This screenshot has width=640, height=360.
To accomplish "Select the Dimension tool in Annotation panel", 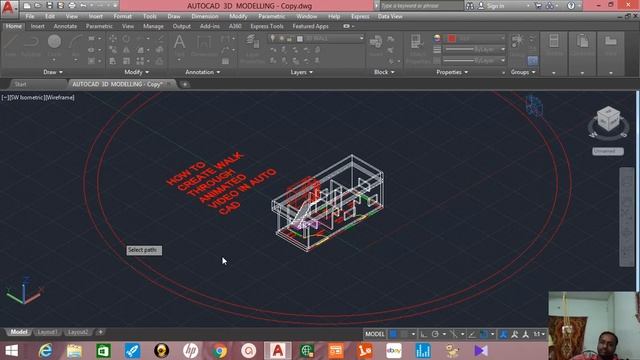I will pyautogui.click(x=204, y=46).
